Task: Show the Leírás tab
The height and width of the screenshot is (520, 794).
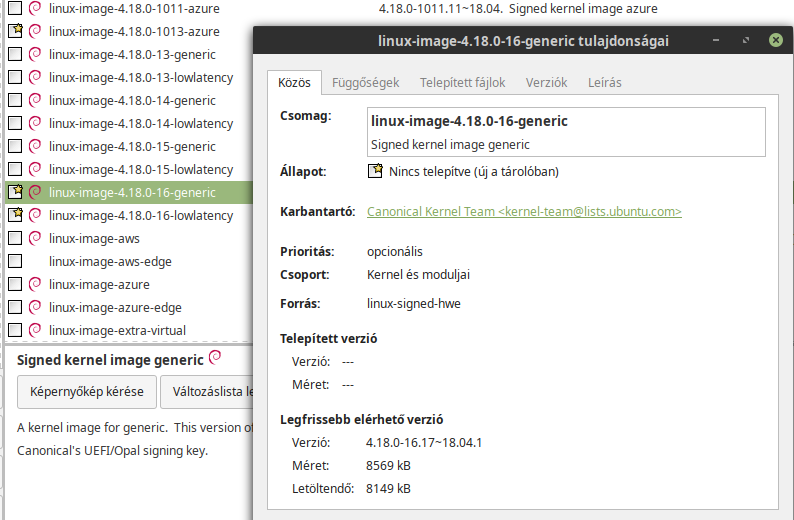Action: (605, 83)
